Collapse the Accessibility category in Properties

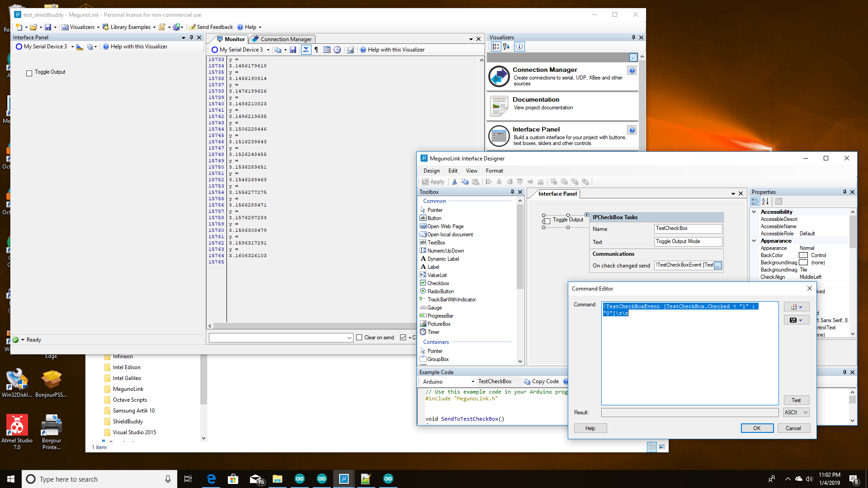click(754, 212)
